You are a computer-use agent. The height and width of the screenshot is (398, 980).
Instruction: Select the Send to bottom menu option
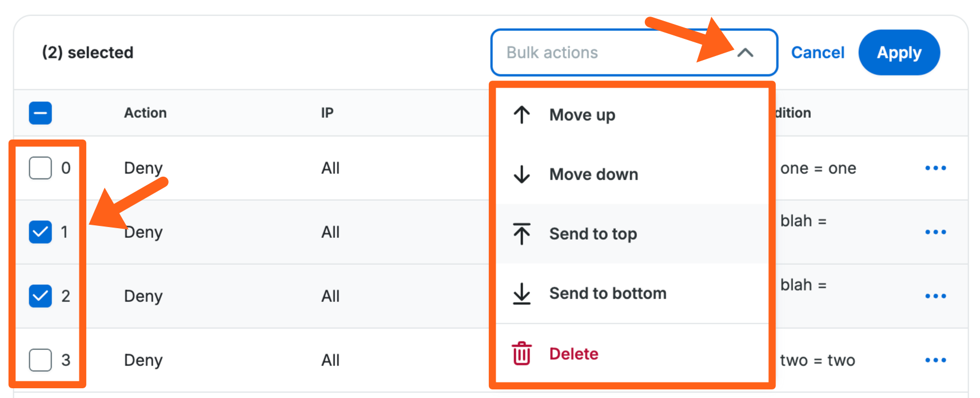pyautogui.click(x=607, y=293)
